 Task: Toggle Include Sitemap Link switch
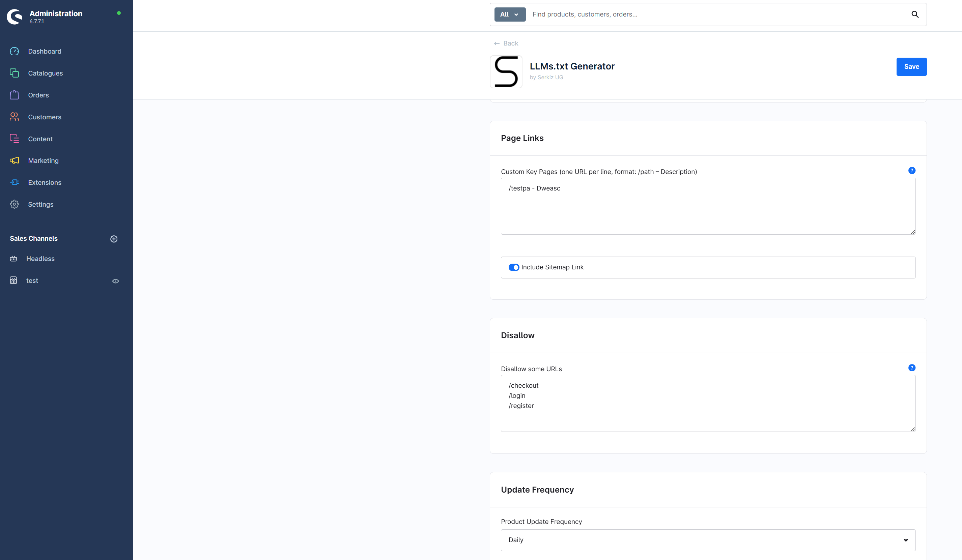(x=513, y=267)
